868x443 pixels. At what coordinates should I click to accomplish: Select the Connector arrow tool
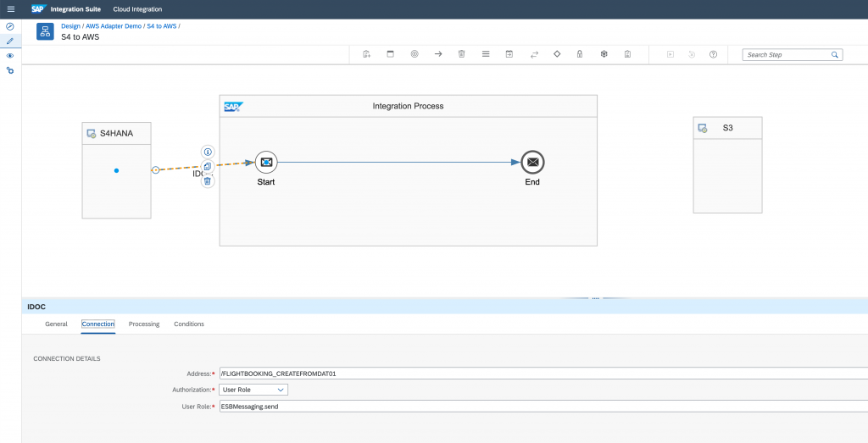coord(438,54)
